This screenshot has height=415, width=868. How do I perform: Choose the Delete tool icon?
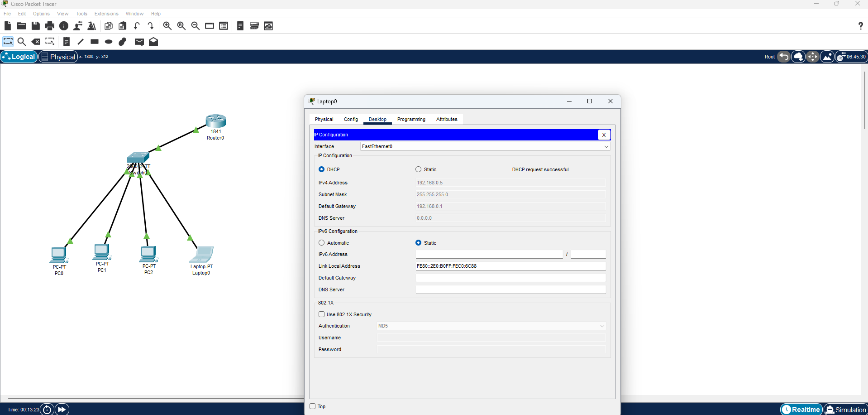coord(36,42)
